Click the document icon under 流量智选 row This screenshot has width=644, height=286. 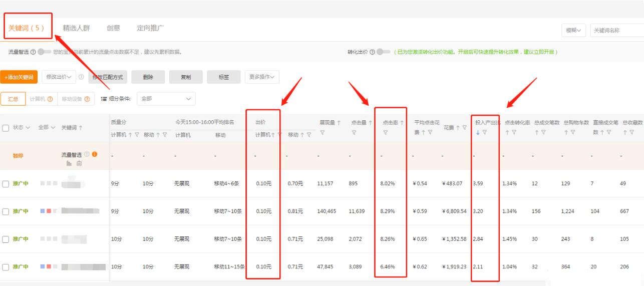point(79,163)
